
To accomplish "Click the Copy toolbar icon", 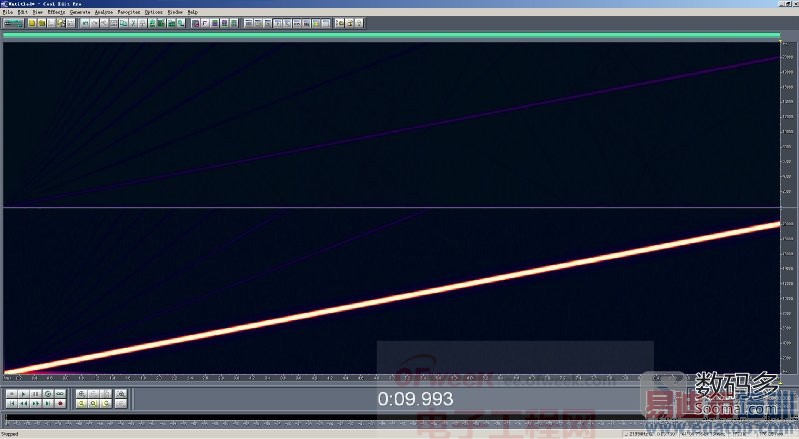I will point(123,23).
